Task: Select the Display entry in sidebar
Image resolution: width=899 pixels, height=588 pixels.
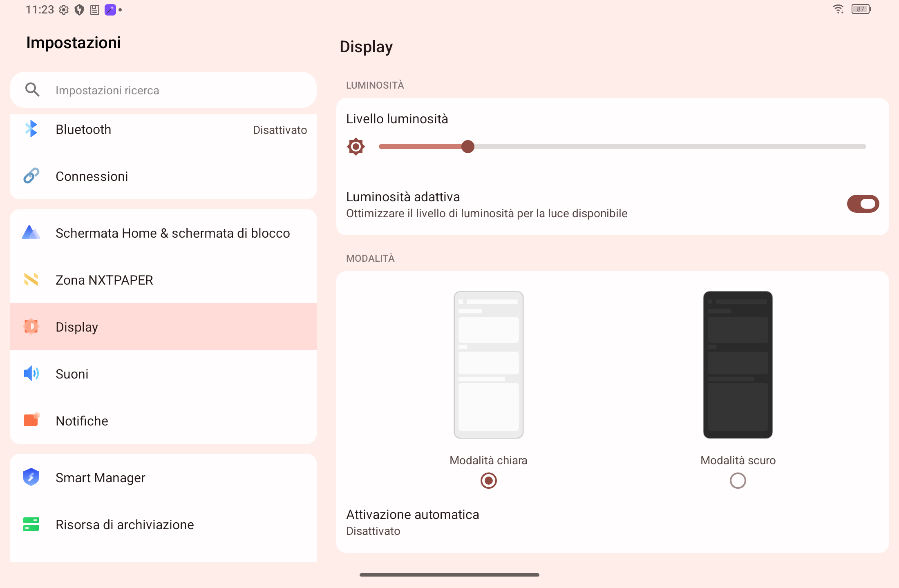Action: point(163,327)
